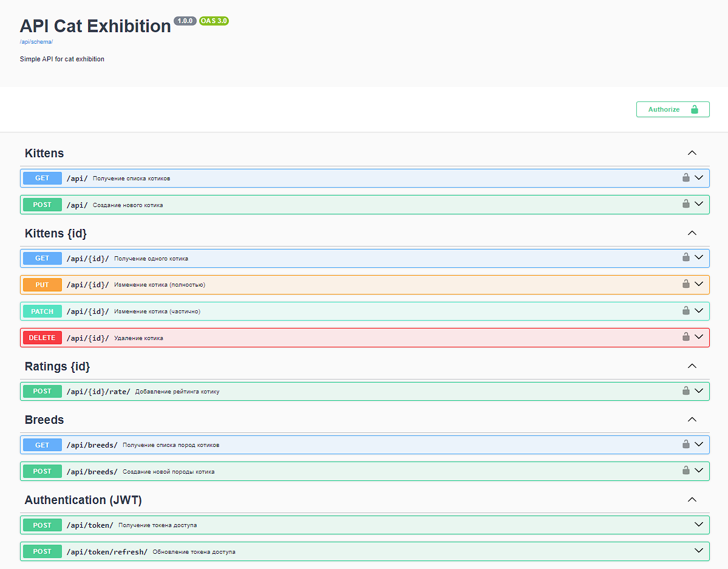Click lock icon on POST /api/breeds/ row

685,471
